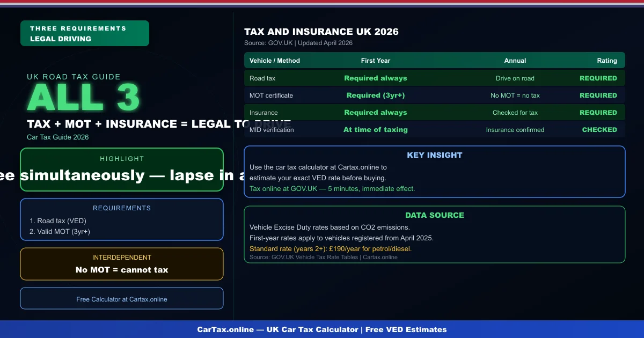Click the KEY INSIGHT panel header
Viewport: 644px width, 338px height.
[435, 155]
